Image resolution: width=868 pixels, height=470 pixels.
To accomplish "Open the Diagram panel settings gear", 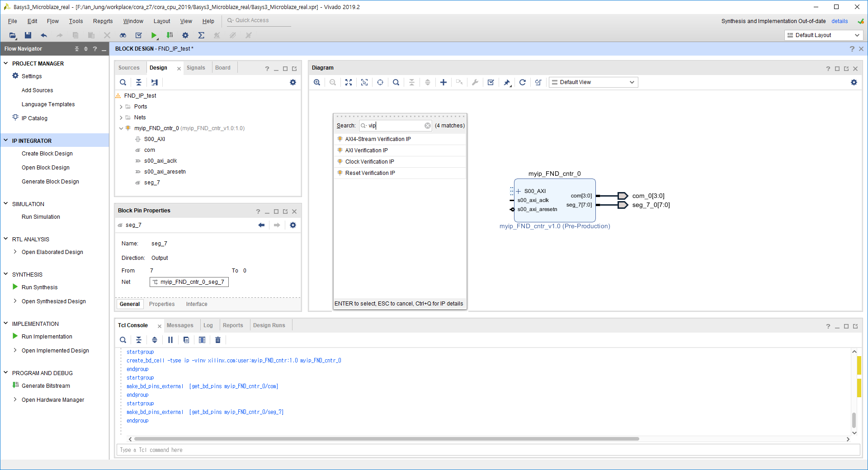I will (854, 82).
